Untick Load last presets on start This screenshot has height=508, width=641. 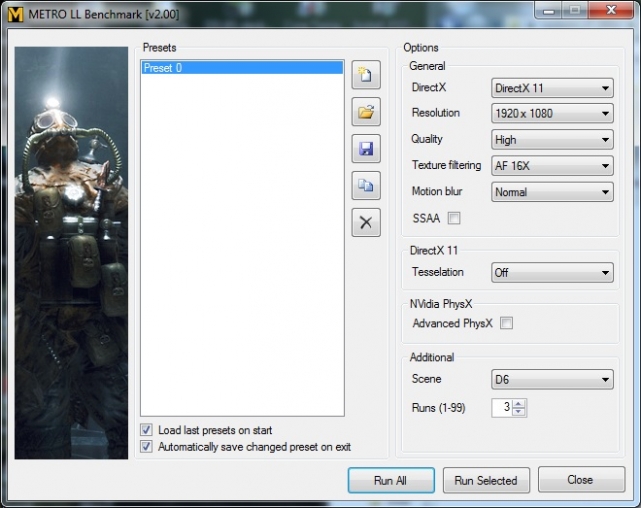146,430
